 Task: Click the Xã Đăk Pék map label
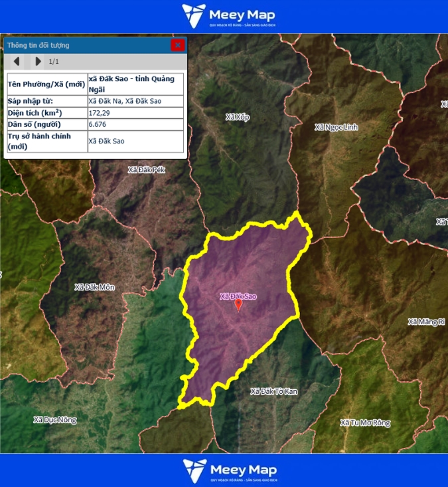click(x=146, y=170)
